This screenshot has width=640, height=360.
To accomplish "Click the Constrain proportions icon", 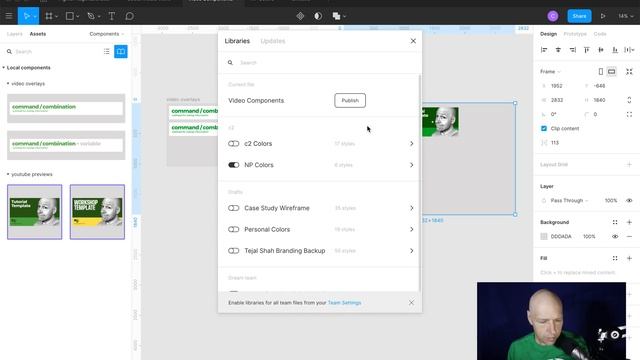I will tap(629, 100).
